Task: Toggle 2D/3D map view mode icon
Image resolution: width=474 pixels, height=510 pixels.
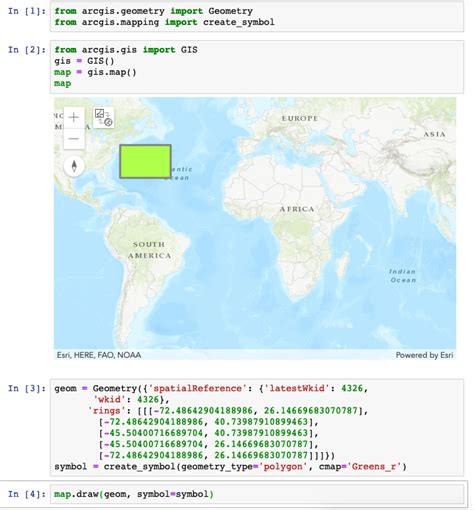Action: click(103, 117)
